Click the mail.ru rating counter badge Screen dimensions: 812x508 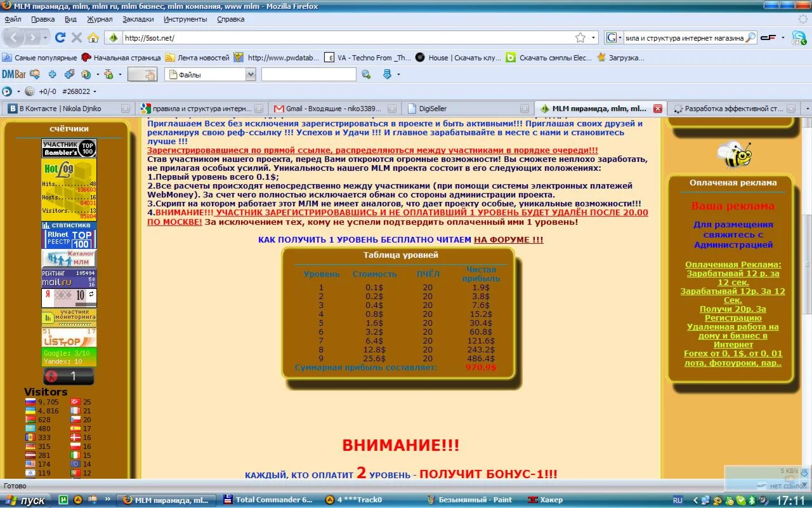click(69, 278)
